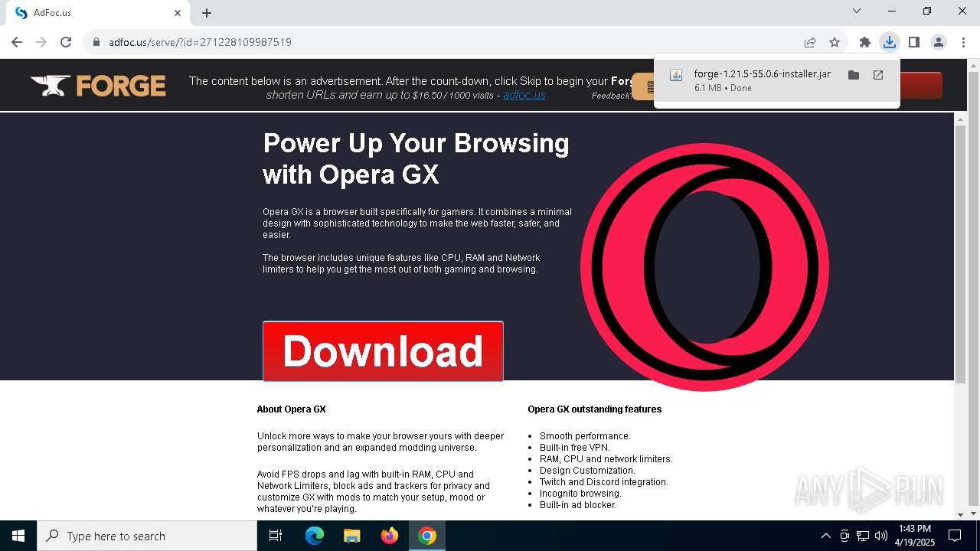The width and height of the screenshot is (980, 551).
Task: Bookmark this page with star
Action: (835, 42)
